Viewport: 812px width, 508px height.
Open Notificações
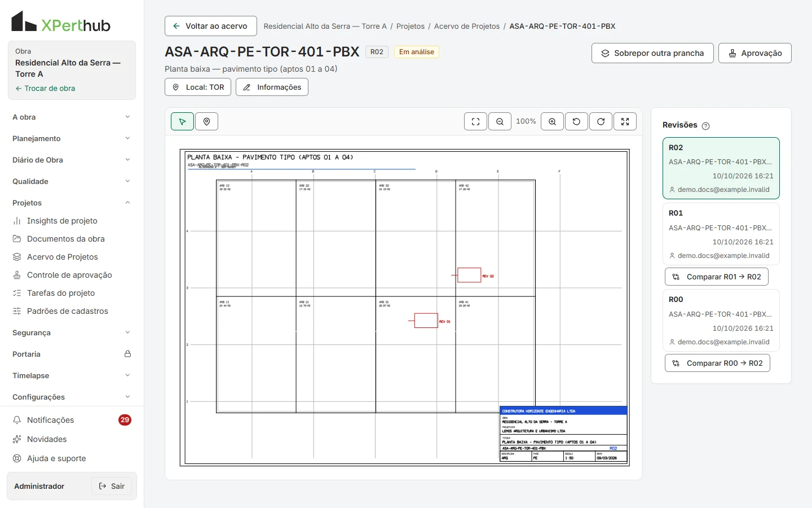pos(72,420)
